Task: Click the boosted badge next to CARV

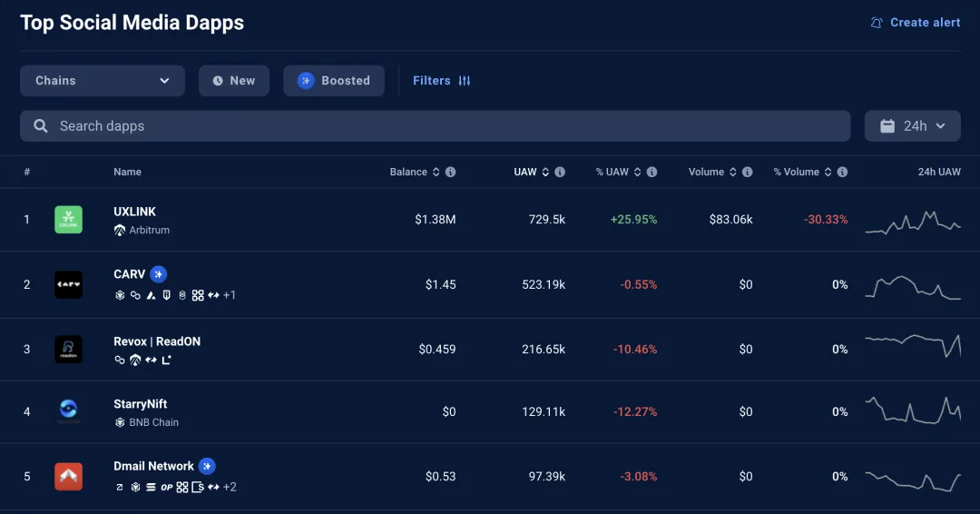Action: coord(159,274)
